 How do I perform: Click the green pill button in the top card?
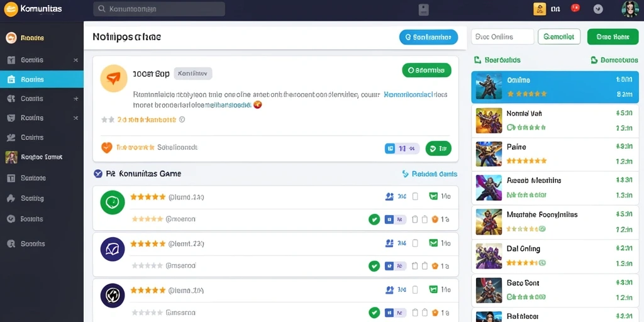pyautogui.click(x=427, y=70)
